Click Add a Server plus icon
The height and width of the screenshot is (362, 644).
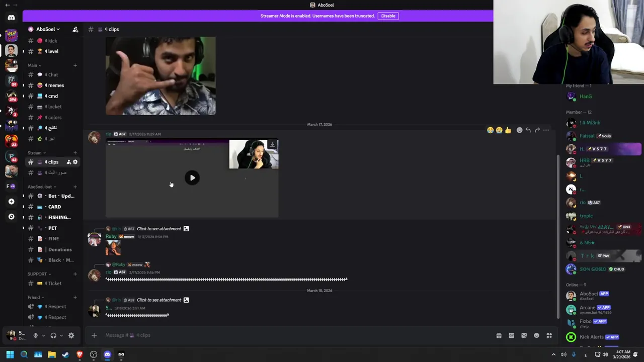(x=11, y=202)
